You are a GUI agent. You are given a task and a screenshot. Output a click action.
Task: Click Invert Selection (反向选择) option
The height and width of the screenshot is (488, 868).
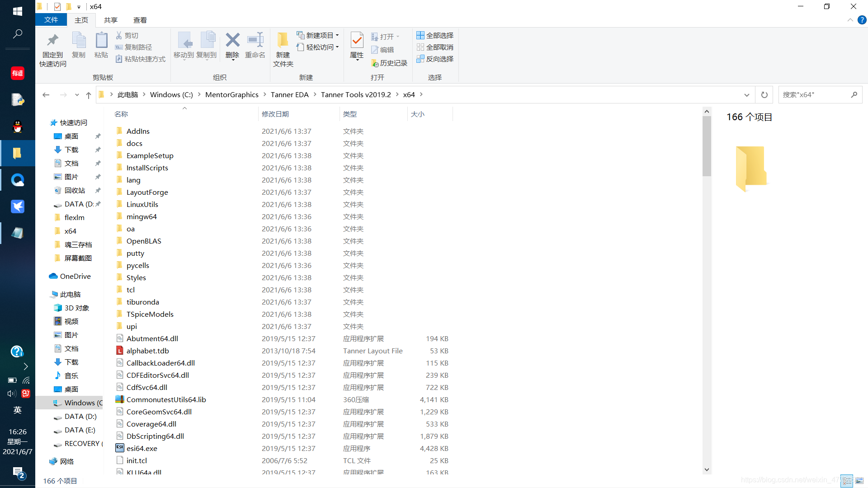[435, 59]
